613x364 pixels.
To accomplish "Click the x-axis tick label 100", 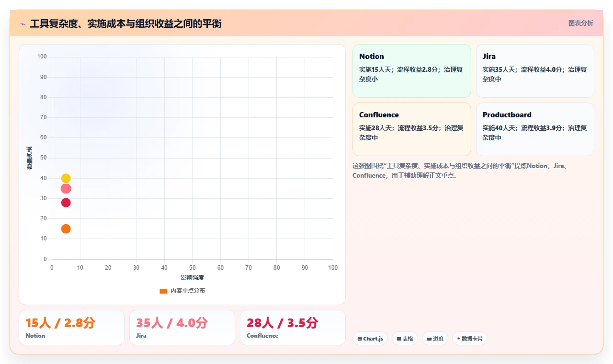I will click(333, 268).
